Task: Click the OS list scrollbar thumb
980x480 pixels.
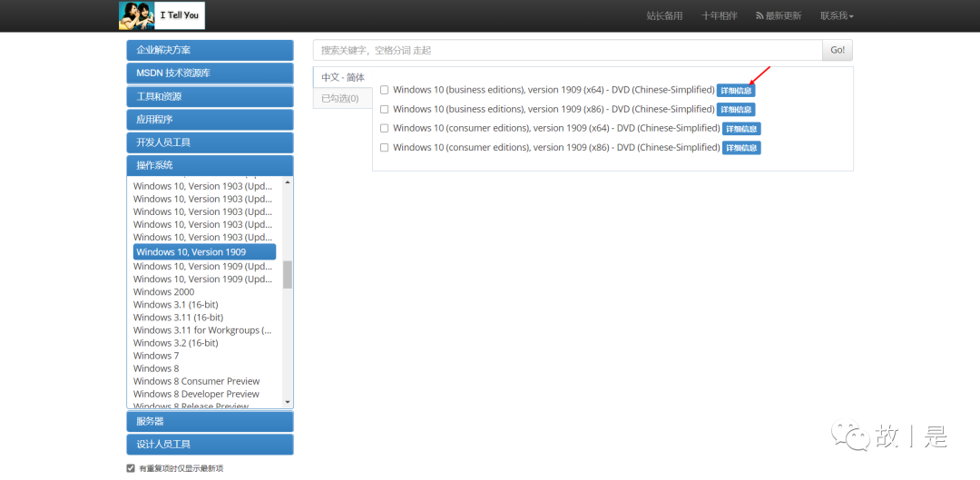Action: [288, 274]
